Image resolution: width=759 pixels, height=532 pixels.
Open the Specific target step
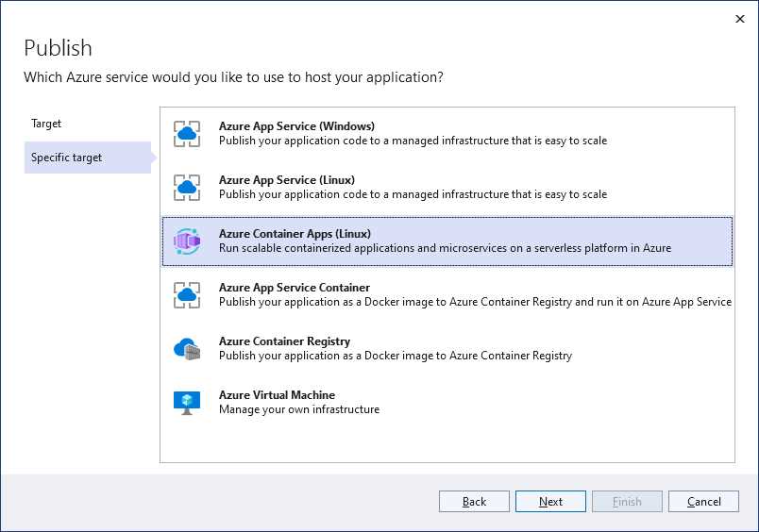88,158
